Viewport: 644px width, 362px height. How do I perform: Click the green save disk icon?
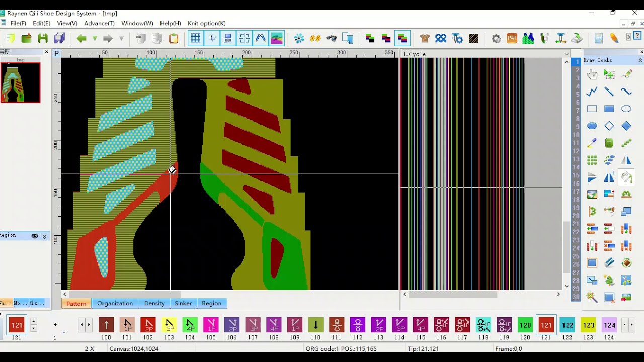43,38
